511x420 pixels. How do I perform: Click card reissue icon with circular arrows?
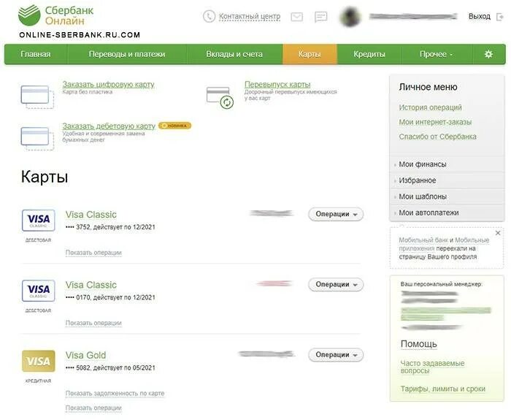pyautogui.click(x=220, y=97)
